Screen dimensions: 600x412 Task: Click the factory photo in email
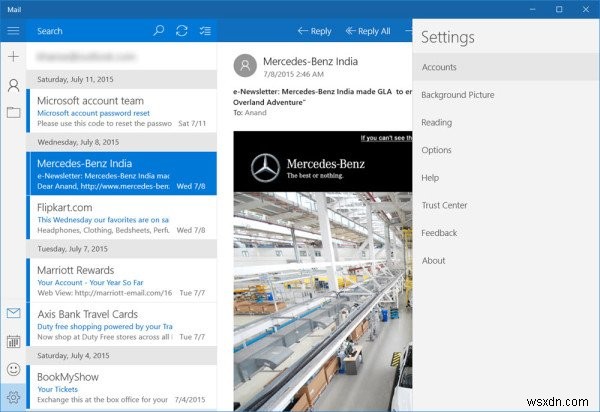(x=323, y=301)
